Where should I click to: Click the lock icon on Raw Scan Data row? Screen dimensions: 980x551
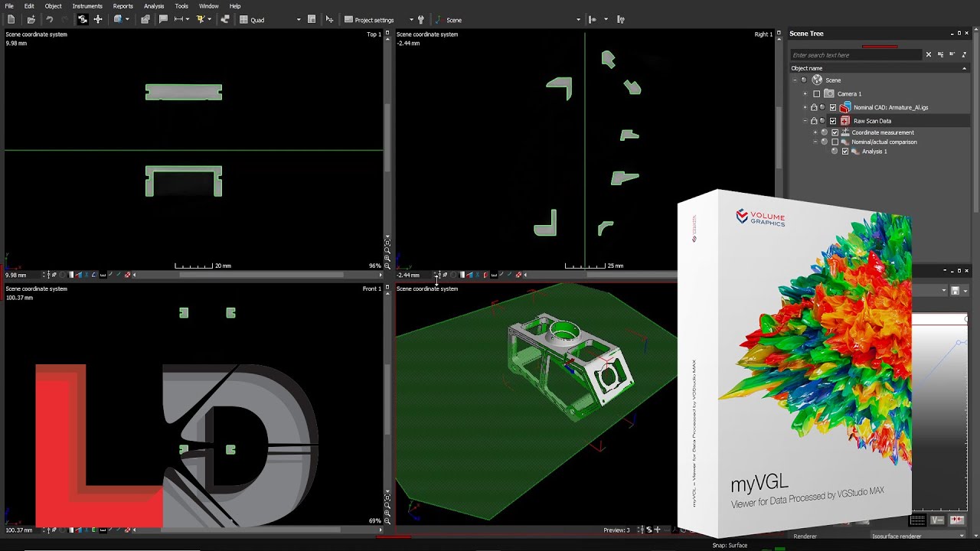(x=814, y=121)
